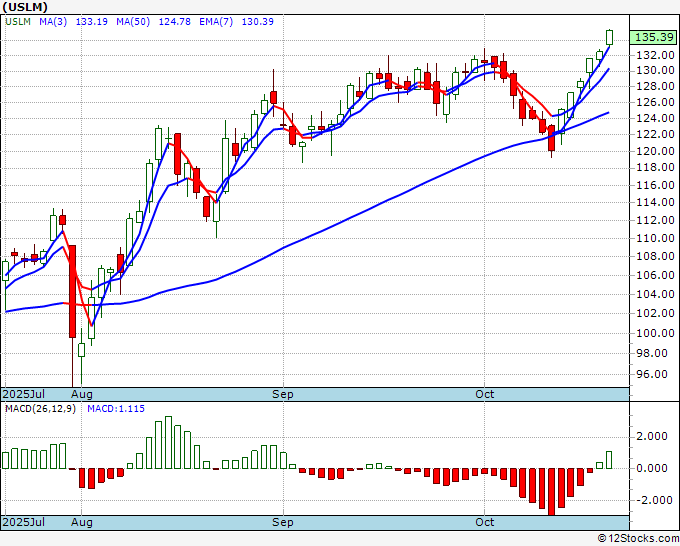Screen dimensions: 680x546
Task: Click the deepest red MACD histogram bar
Action: tap(551, 492)
